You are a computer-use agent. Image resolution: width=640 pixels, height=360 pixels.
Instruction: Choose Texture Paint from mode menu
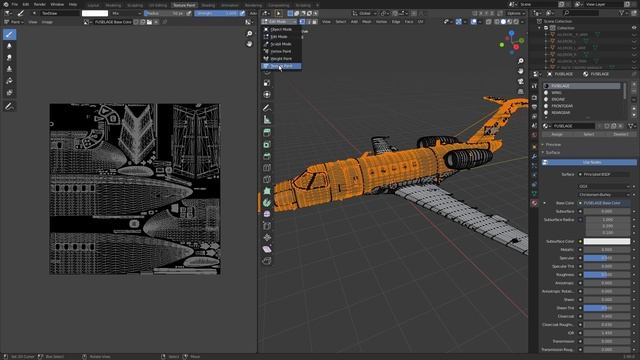tap(281, 66)
